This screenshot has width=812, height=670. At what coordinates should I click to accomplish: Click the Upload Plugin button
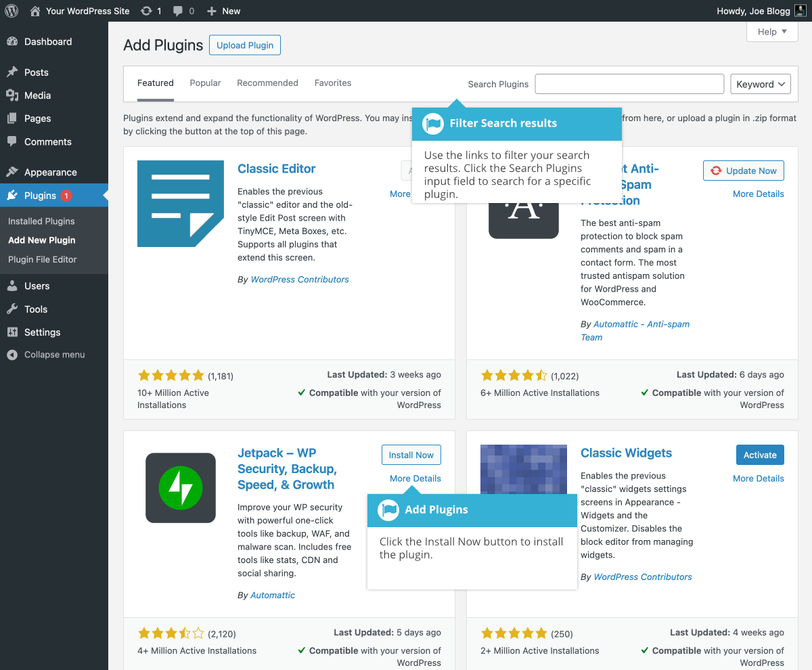click(245, 45)
